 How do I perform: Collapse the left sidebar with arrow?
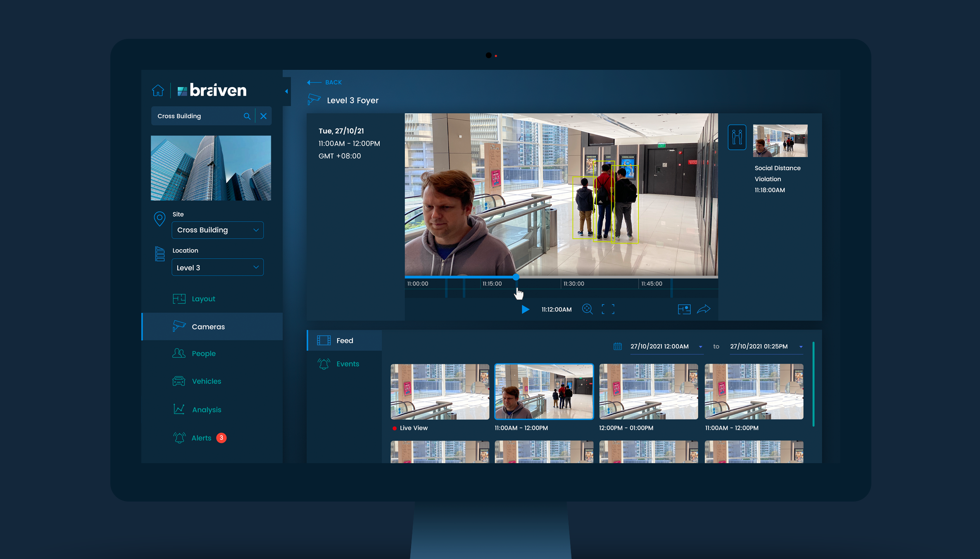[286, 91]
